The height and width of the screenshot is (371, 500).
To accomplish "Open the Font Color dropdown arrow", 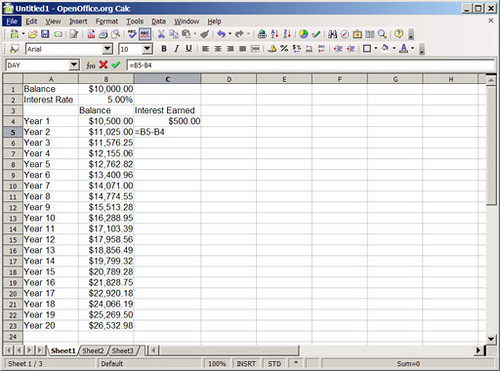I will [412, 49].
